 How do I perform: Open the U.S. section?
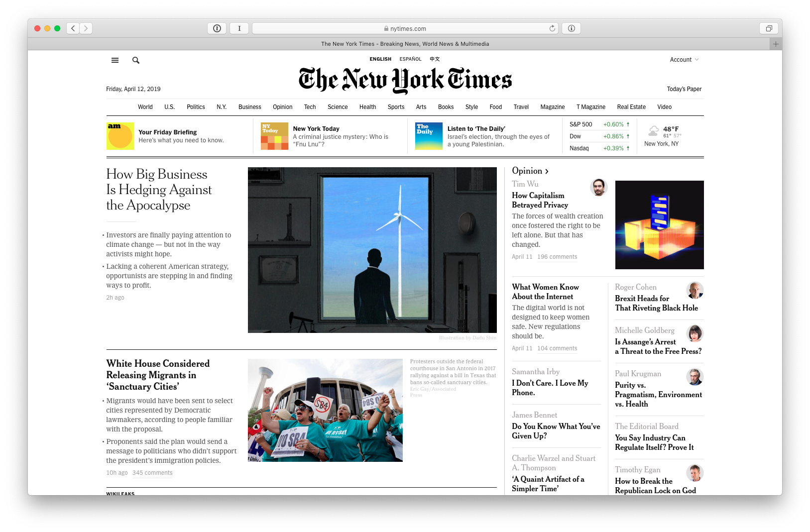point(170,107)
